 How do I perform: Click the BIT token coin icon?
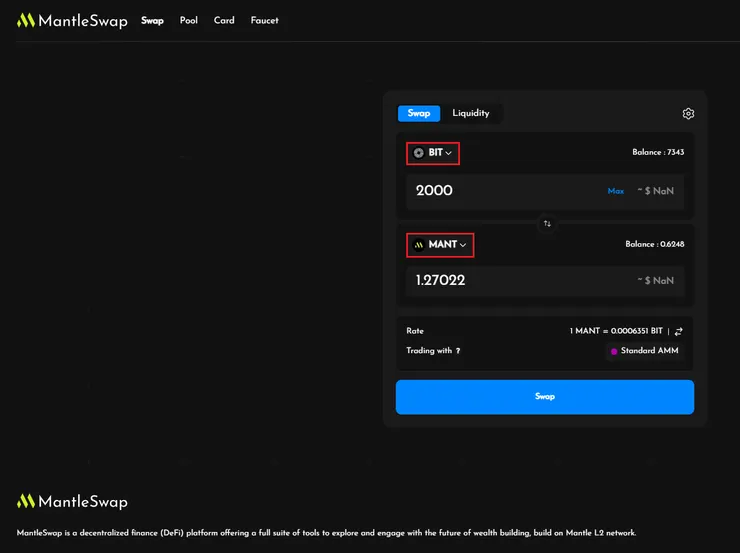[x=419, y=153]
